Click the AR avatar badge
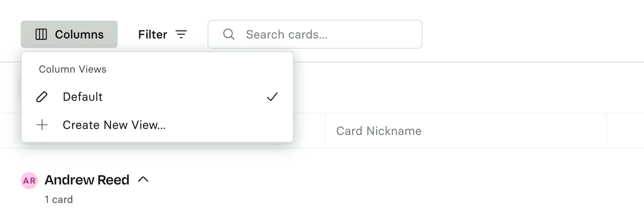Image resolution: width=644 pixels, height=213 pixels. click(x=30, y=180)
